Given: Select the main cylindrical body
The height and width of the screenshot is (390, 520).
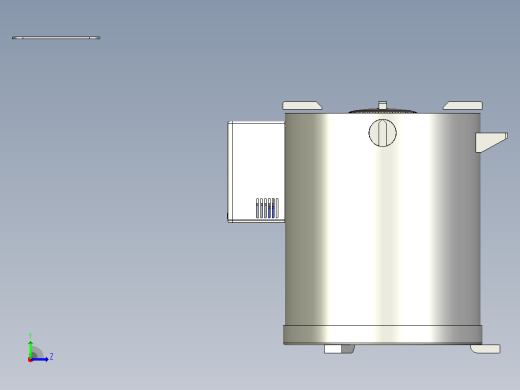Looking at the screenshot, I should pyautogui.click(x=383, y=220).
